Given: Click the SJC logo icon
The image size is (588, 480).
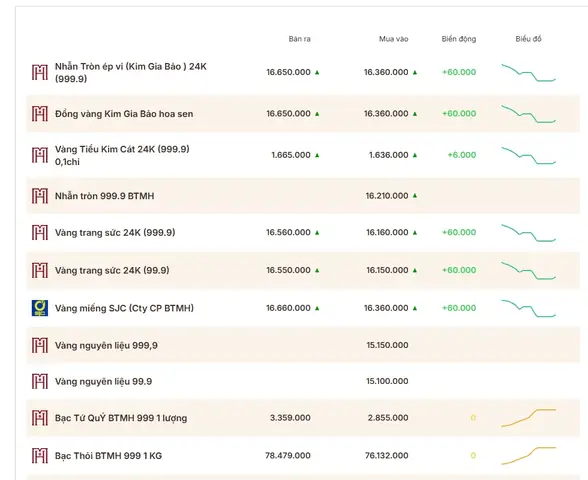Looking at the screenshot, I should coord(40,308).
